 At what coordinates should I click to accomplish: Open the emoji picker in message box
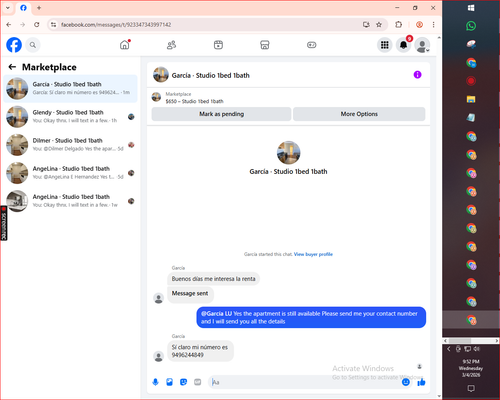click(x=406, y=382)
